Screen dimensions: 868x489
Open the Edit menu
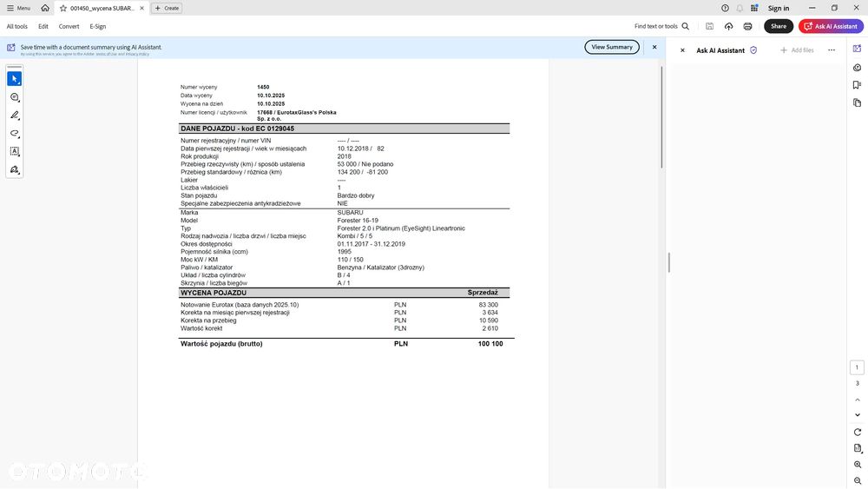[x=43, y=26]
